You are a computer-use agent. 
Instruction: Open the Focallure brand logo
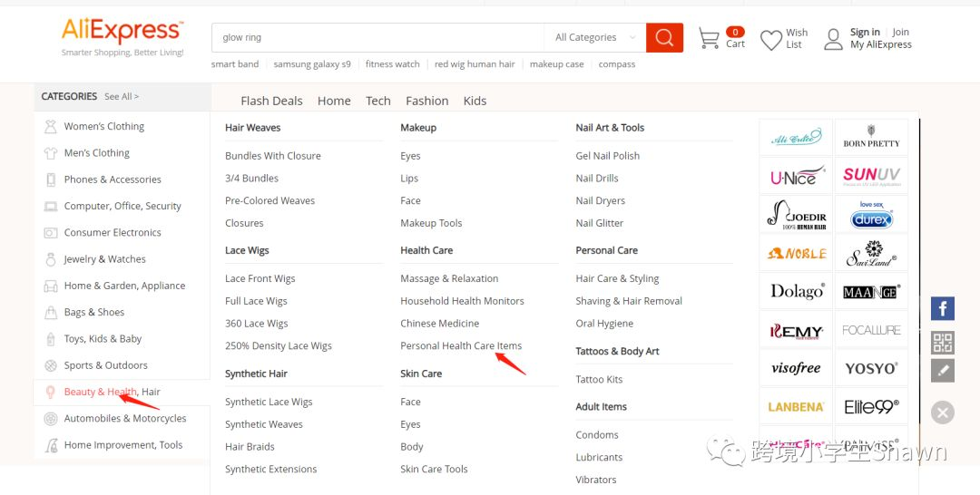871,330
